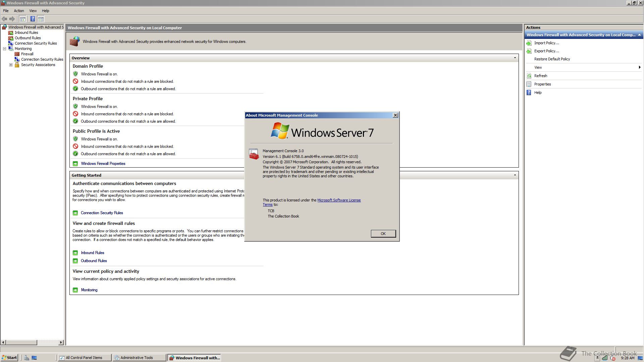This screenshot has width=644, height=362.
Task: Click green arrow icon beside Monitoring link
Action: point(75,290)
